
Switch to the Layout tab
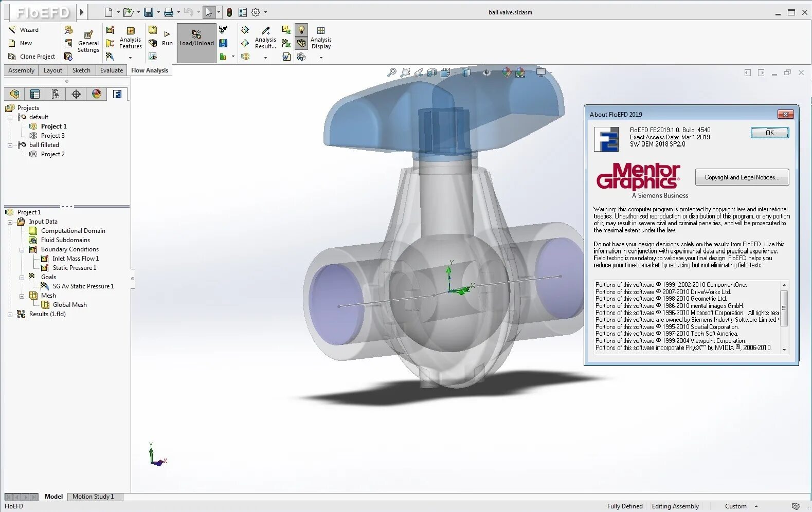[x=53, y=70]
